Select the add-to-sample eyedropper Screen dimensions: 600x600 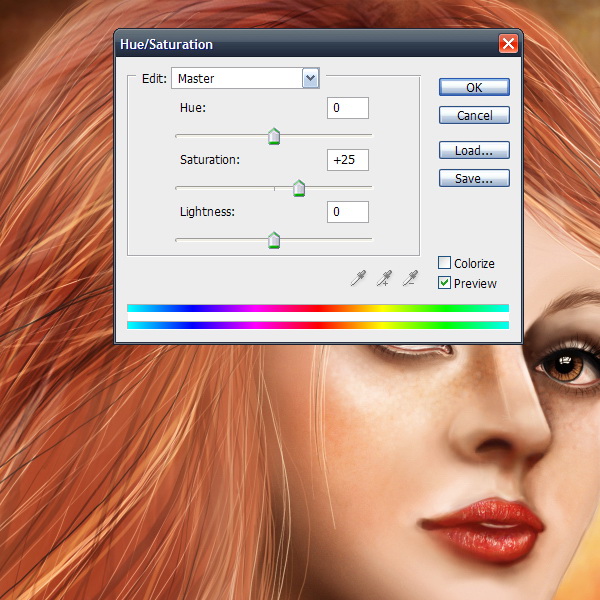(384, 278)
